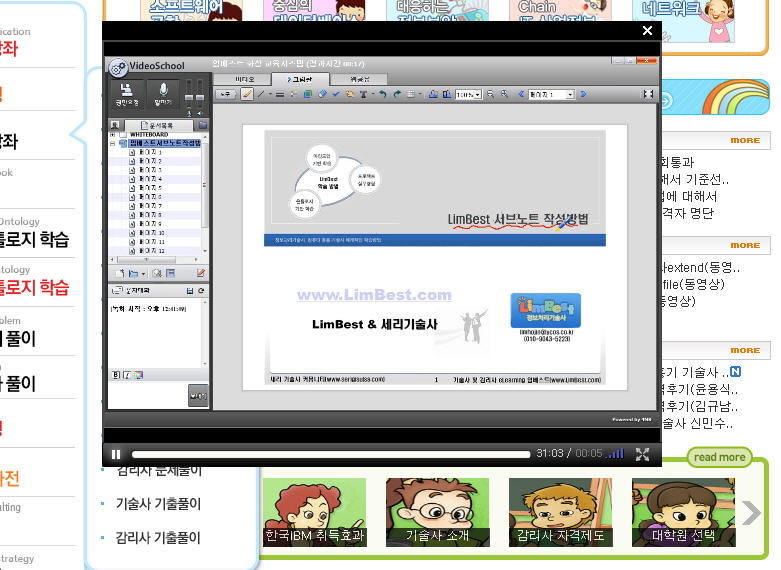The width and height of the screenshot is (781, 570).
Task: Click the new document icon
Action: (x=120, y=273)
